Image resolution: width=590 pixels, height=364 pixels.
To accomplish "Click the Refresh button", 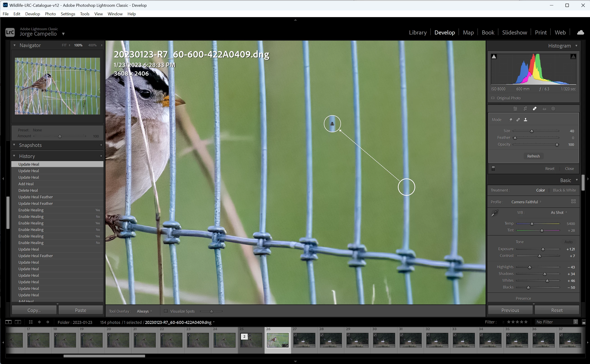I will click(x=533, y=156).
